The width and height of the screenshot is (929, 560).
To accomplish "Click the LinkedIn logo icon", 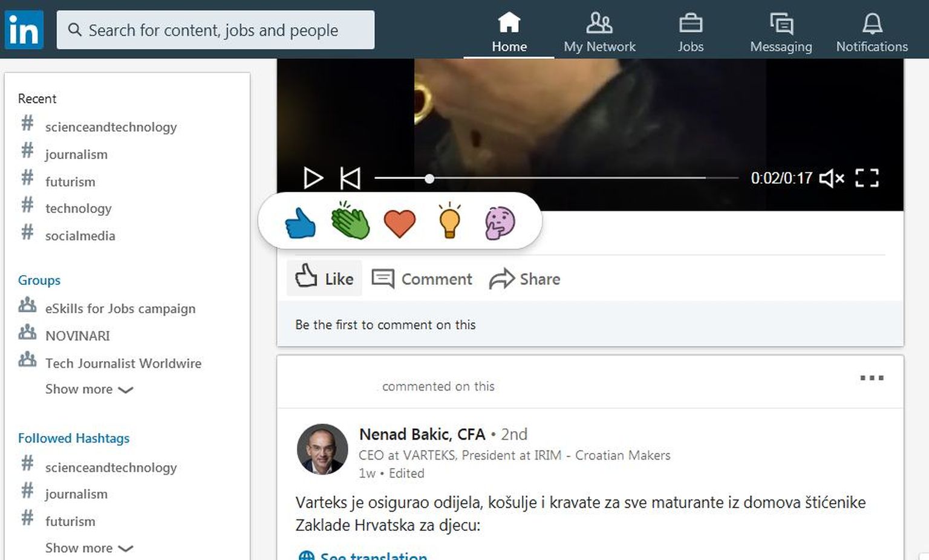I will coord(24,30).
